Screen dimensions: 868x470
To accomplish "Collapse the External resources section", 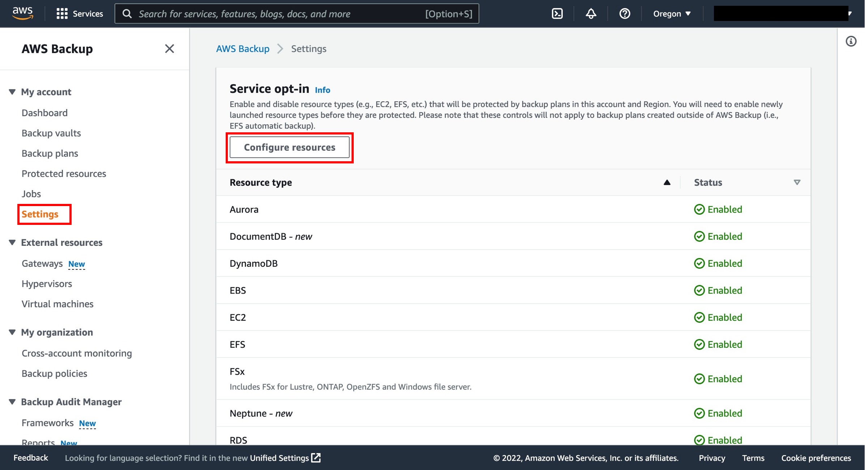I will [x=12, y=242].
